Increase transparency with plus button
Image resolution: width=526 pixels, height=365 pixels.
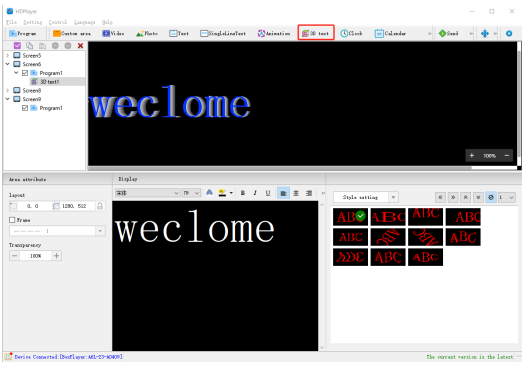coord(56,256)
